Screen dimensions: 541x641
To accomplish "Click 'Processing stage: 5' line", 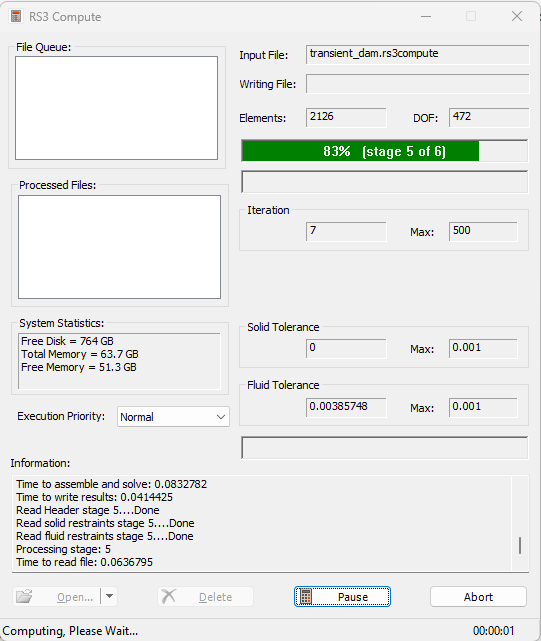I will [63, 549].
